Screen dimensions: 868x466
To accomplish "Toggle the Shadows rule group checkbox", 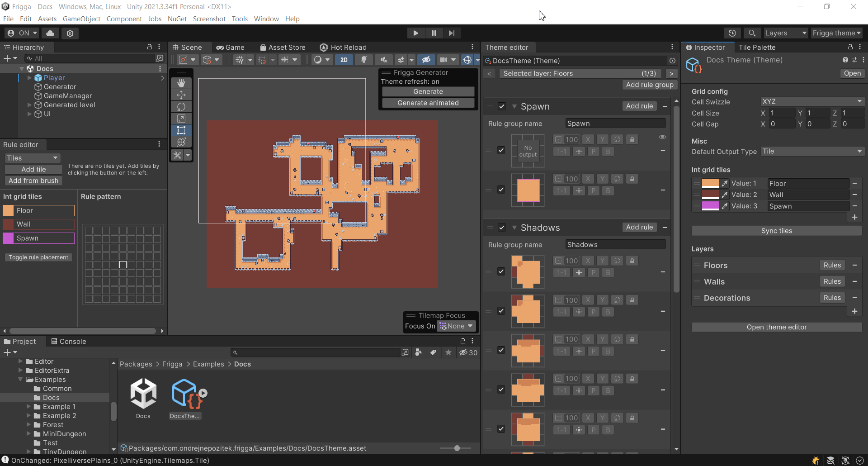I will click(x=501, y=228).
